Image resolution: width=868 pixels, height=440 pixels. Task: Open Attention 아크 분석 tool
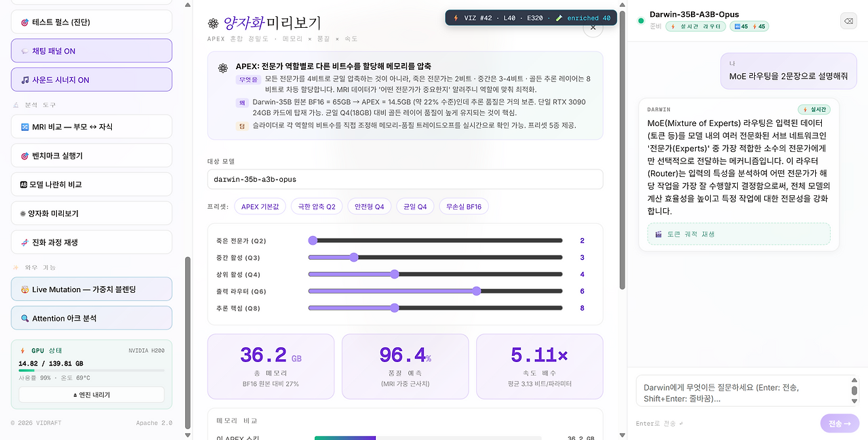tap(92, 318)
